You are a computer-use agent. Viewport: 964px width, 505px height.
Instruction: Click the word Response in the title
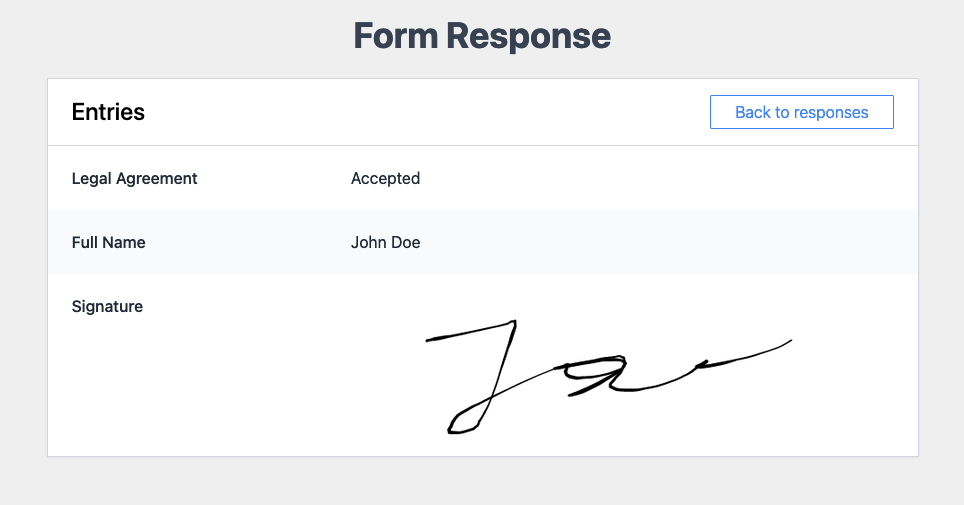tap(529, 36)
